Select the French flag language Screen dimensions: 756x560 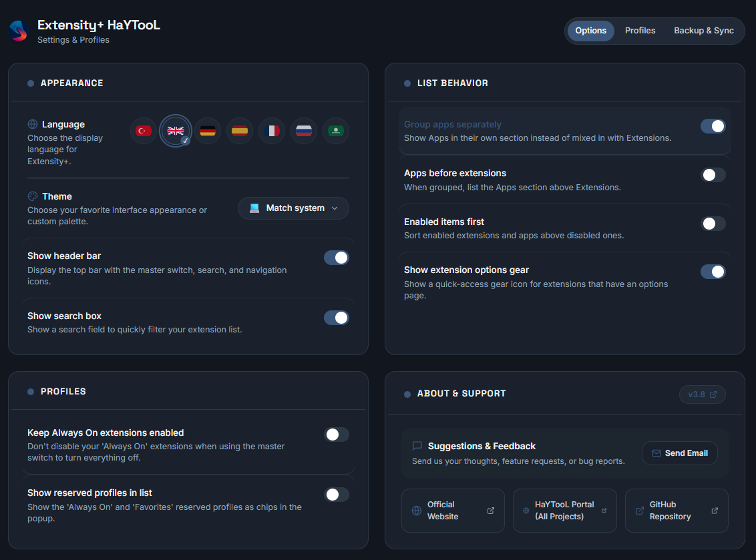(x=272, y=131)
